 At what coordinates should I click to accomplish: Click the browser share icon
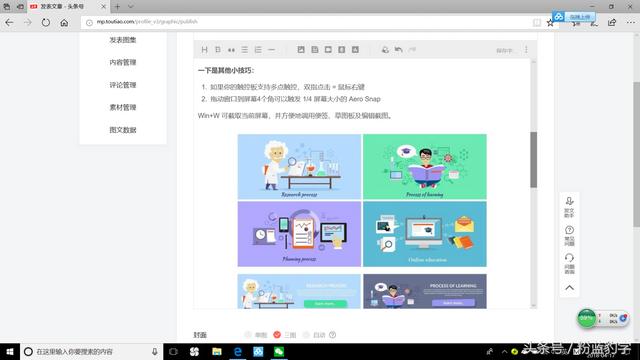click(612, 22)
